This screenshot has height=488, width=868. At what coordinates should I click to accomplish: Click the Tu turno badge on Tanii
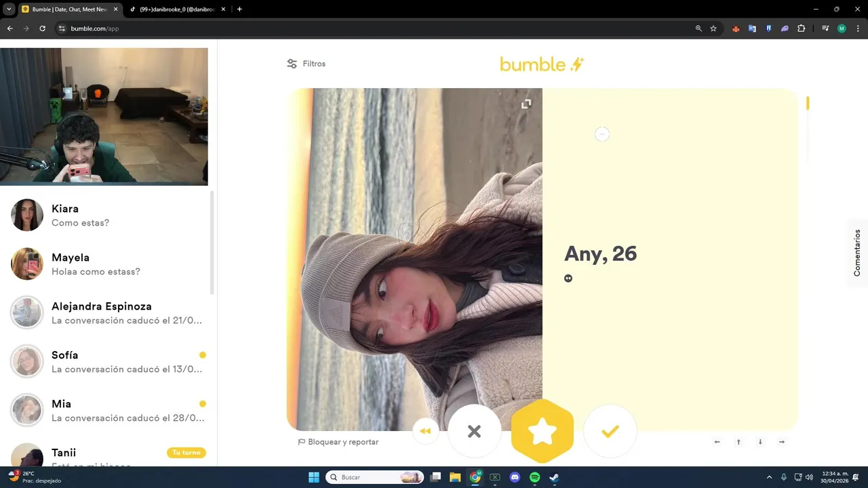pyautogui.click(x=186, y=453)
